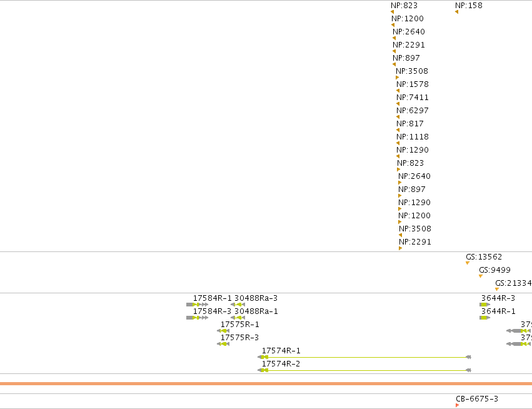Image resolution: width=532 pixels, height=409 pixels.
Task: Click the left-pointing NP:2640 triangle glyph
Action: point(394,38)
